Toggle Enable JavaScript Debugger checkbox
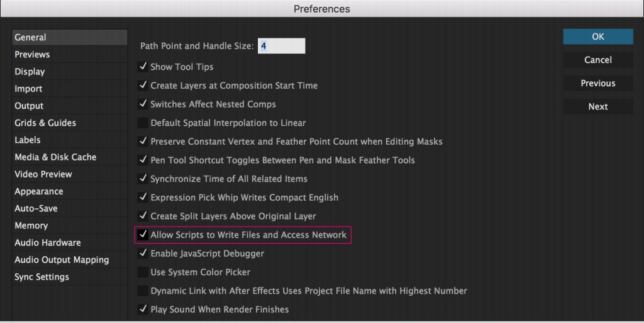 [143, 253]
